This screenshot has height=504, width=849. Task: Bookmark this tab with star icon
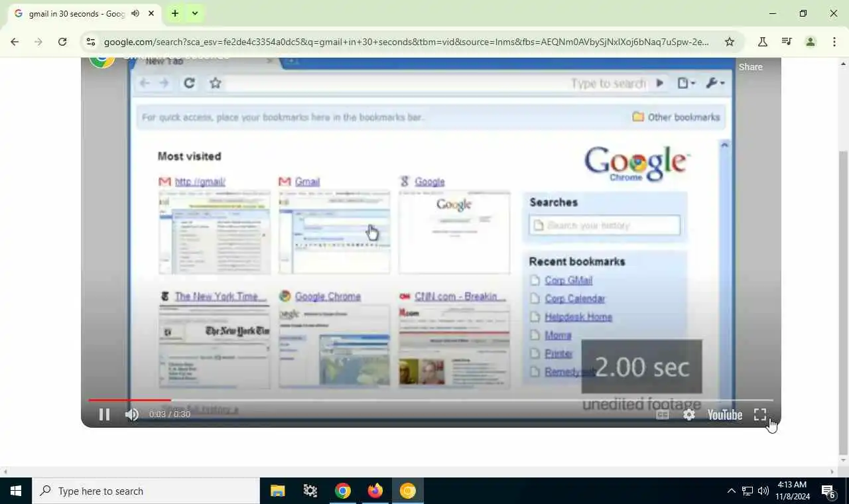(x=730, y=42)
